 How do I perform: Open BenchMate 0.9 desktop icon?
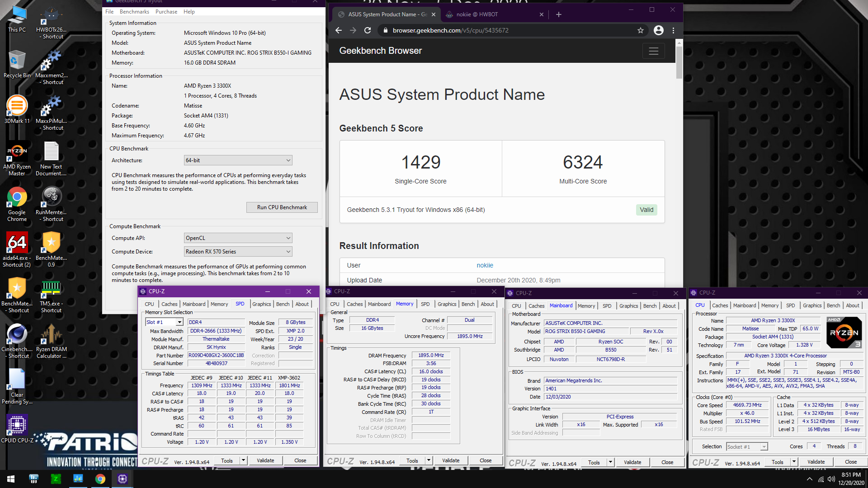pos(51,250)
